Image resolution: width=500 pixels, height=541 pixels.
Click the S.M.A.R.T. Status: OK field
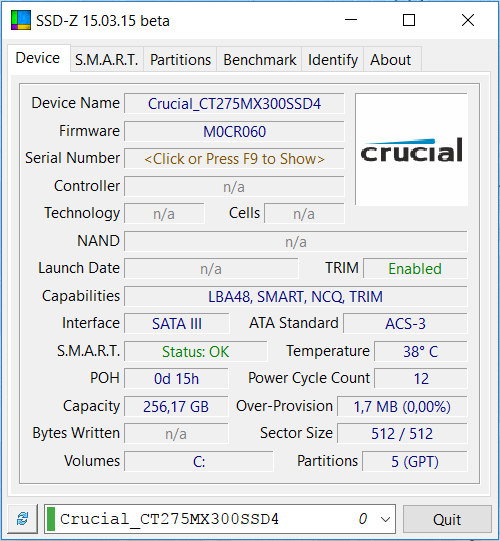tap(196, 352)
